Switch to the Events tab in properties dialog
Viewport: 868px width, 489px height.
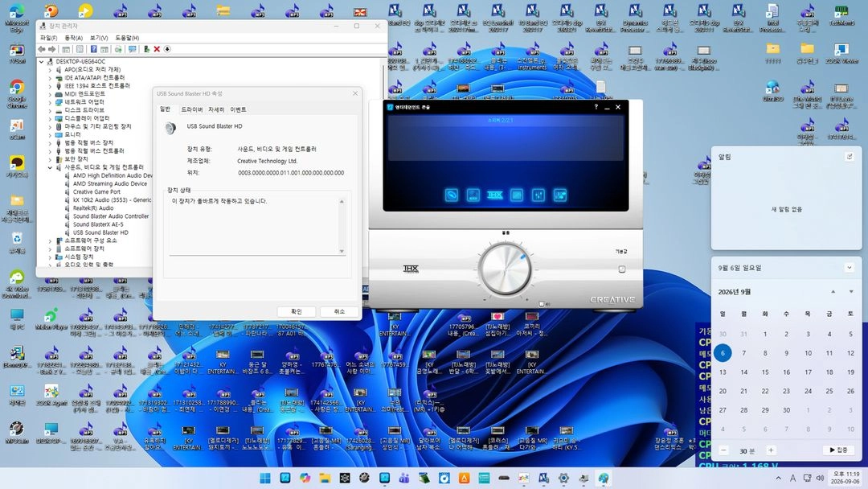click(238, 109)
